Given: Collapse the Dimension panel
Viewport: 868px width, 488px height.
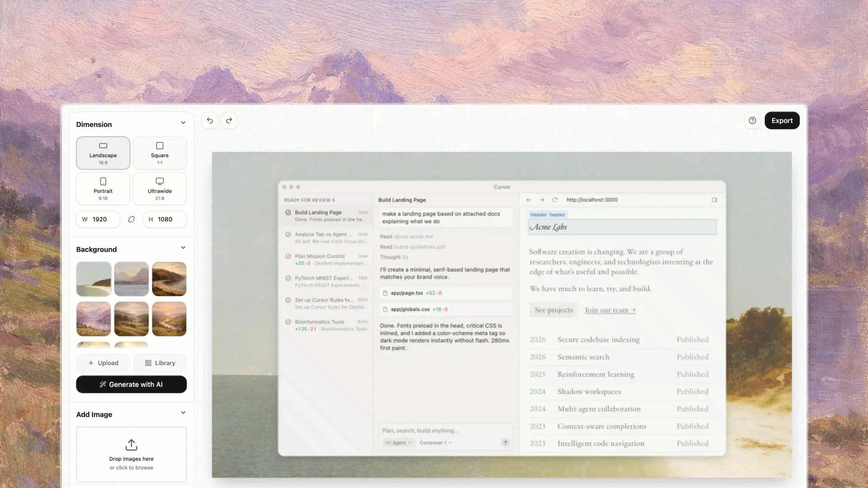Looking at the screenshot, I should pyautogui.click(x=183, y=123).
